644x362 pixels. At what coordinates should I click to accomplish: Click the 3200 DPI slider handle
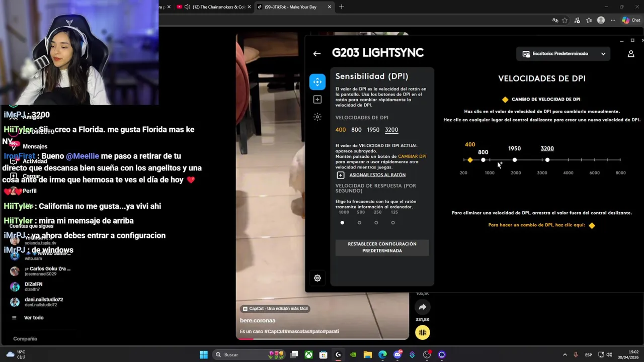(547, 160)
